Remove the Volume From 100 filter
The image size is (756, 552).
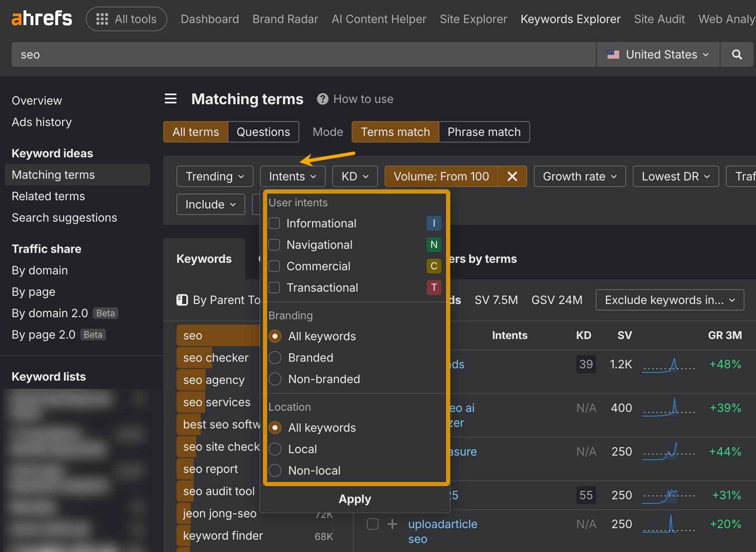coord(512,176)
